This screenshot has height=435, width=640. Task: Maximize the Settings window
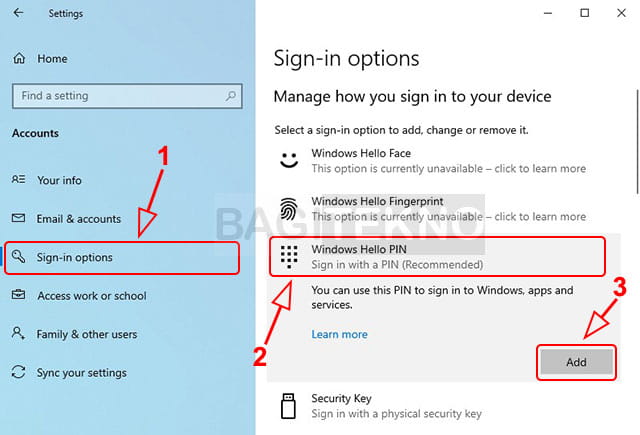pyautogui.click(x=584, y=13)
